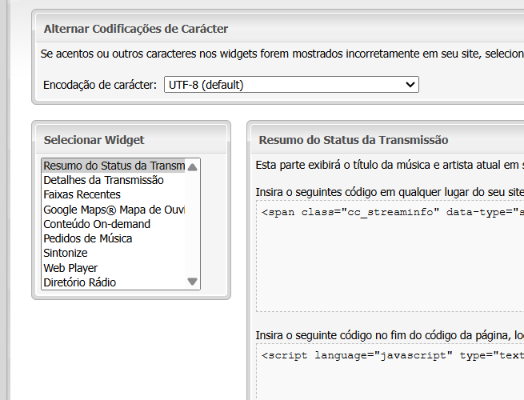Select Detalhes da Transmissão in widget list

114,180
